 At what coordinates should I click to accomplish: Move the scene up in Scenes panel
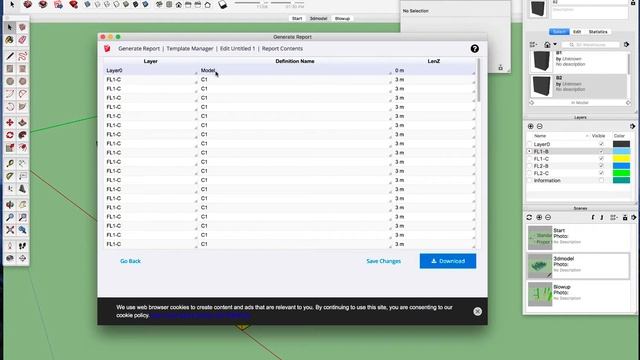[x=593, y=218]
